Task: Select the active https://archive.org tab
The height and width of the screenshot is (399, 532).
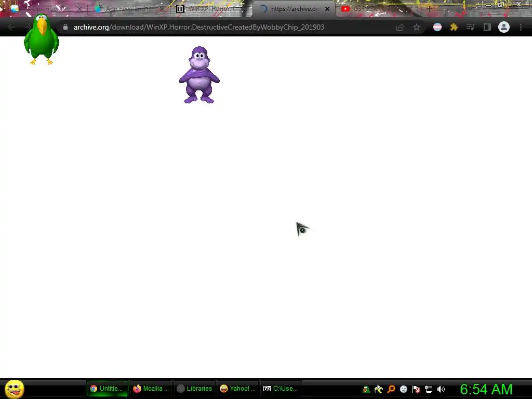Action: [294, 9]
